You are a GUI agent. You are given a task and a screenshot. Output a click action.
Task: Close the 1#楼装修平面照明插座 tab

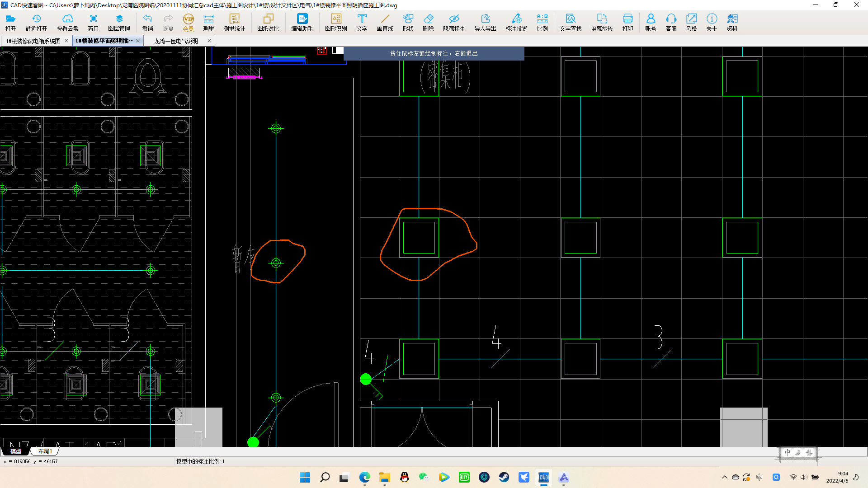click(x=138, y=41)
